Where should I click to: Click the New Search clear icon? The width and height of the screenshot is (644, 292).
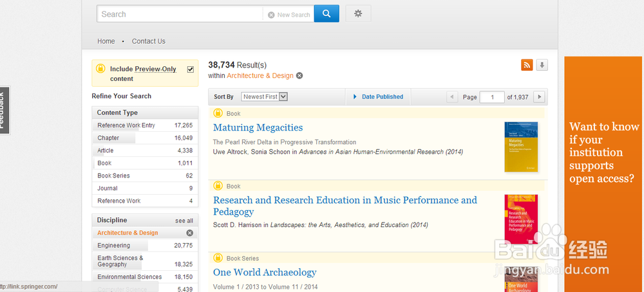[271, 15]
